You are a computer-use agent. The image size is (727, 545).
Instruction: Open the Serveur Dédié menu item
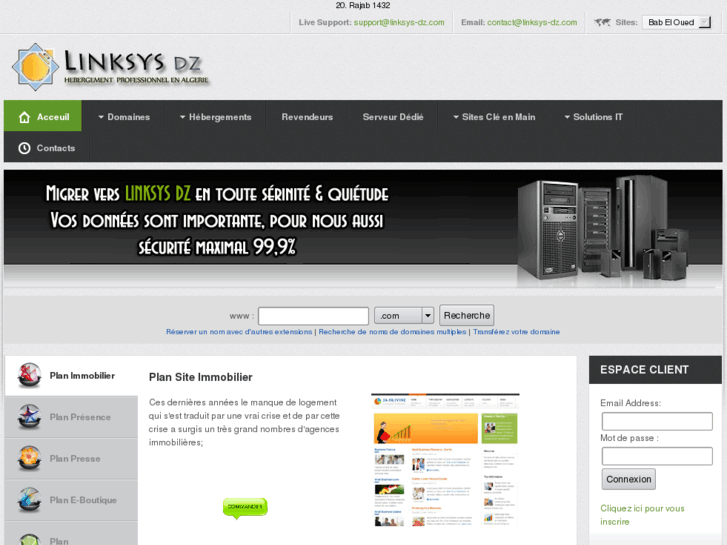393,117
